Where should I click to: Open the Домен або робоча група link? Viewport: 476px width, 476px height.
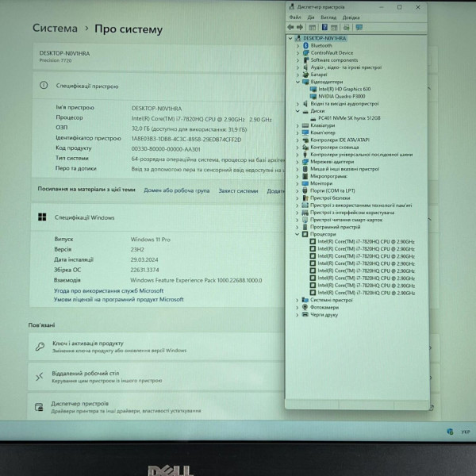[x=177, y=190]
